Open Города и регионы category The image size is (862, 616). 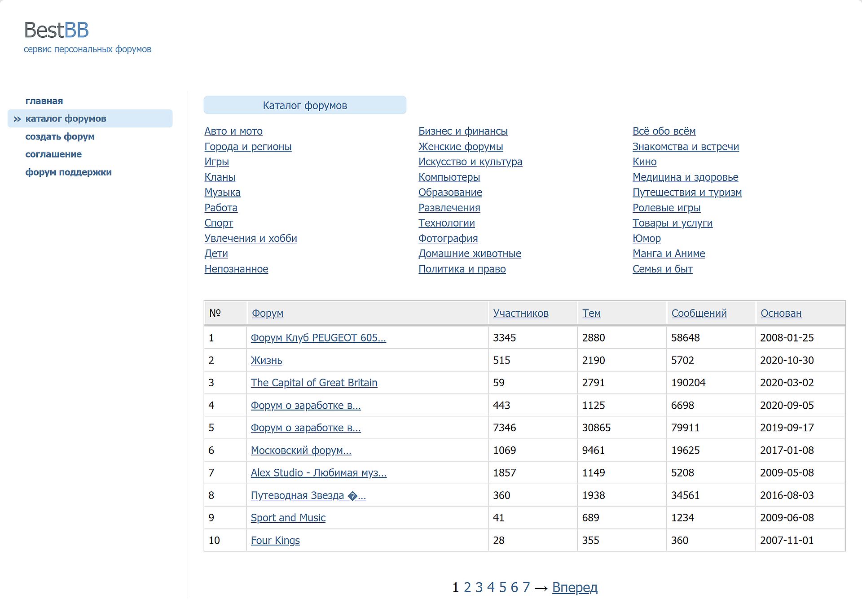[248, 146]
